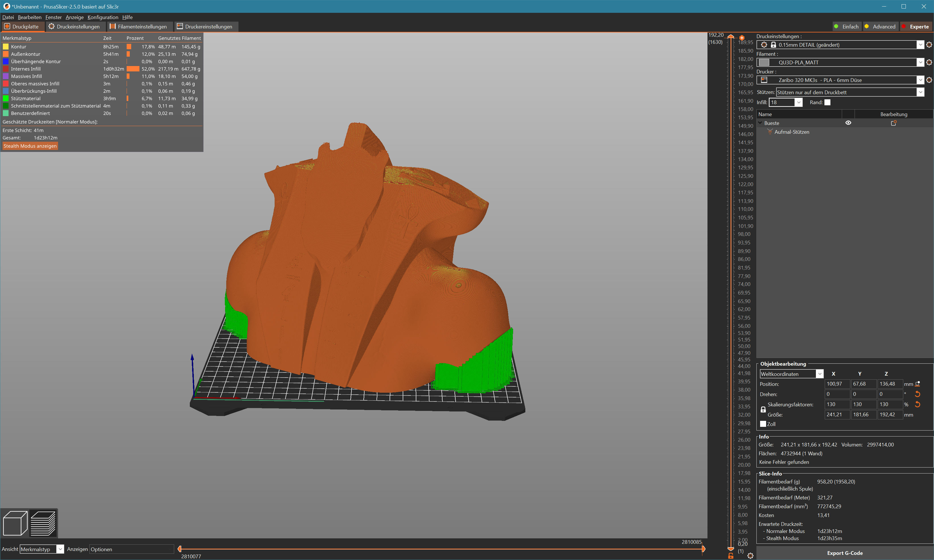Screen dimensions: 934x560
Task: Open the Stützen dropdown
Action: (x=920, y=92)
